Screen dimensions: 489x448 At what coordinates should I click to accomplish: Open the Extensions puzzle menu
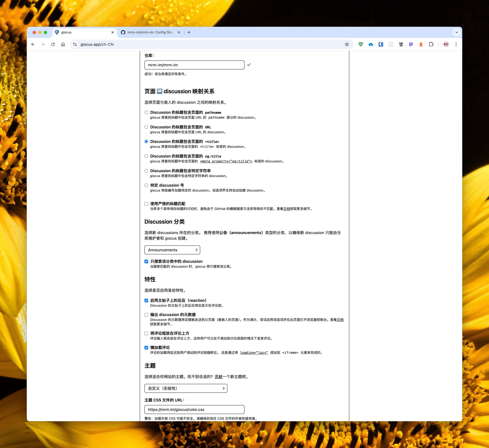(x=431, y=44)
